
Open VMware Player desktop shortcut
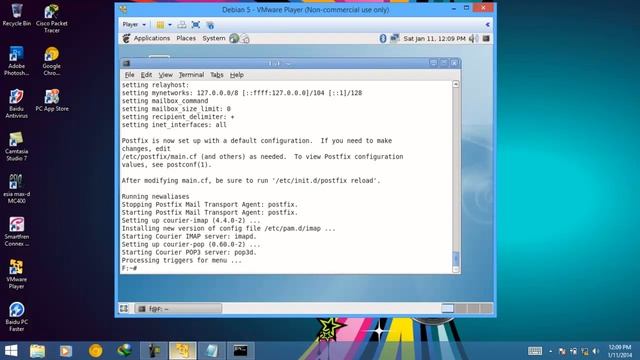(x=17, y=274)
